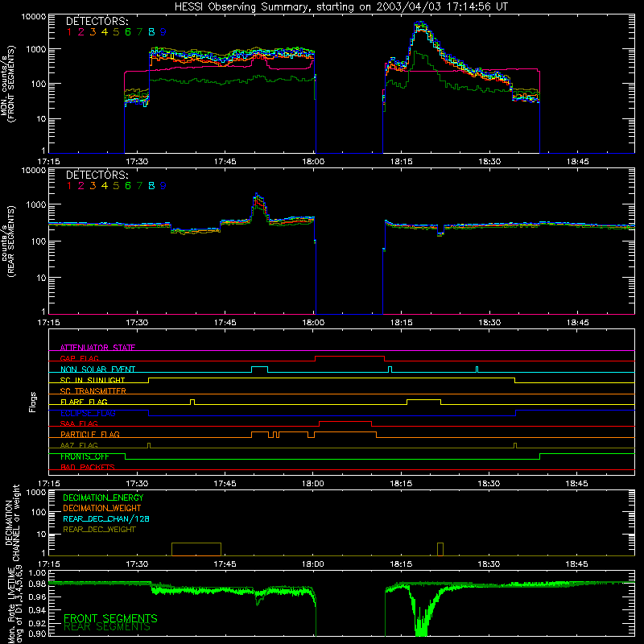Click the DETECTORS: label in the front segments plot
The height and width of the screenshot is (644, 644).
(97, 21)
